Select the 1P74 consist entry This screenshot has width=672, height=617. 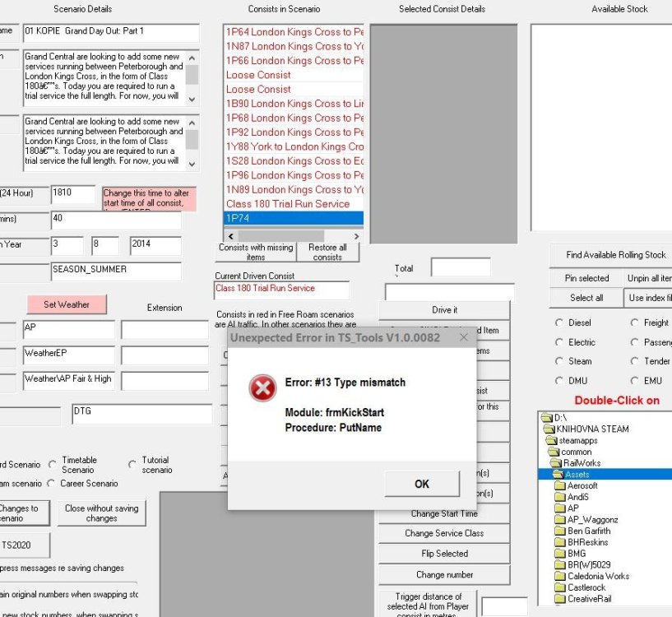(293, 218)
